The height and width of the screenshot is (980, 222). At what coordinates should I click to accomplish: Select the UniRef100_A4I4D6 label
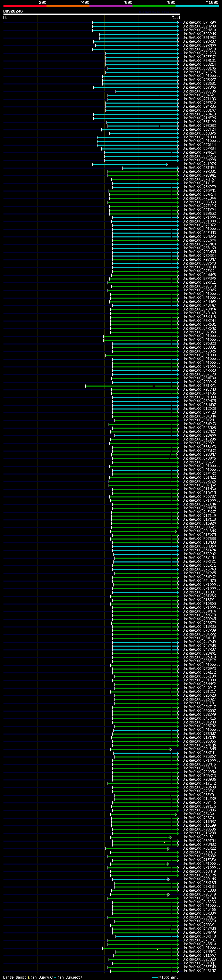pyautogui.click(x=199, y=394)
